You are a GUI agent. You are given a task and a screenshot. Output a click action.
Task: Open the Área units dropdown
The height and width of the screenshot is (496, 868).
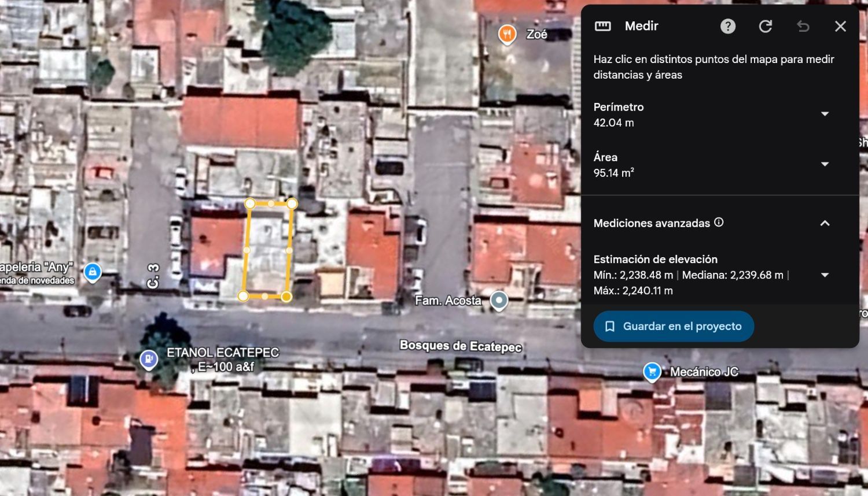[825, 164]
